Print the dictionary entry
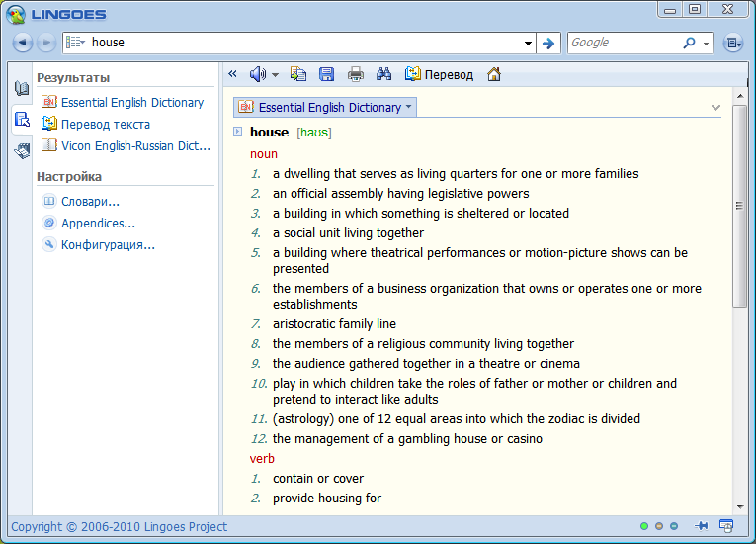Image resolution: width=756 pixels, height=544 pixels. tap(356, 74)
